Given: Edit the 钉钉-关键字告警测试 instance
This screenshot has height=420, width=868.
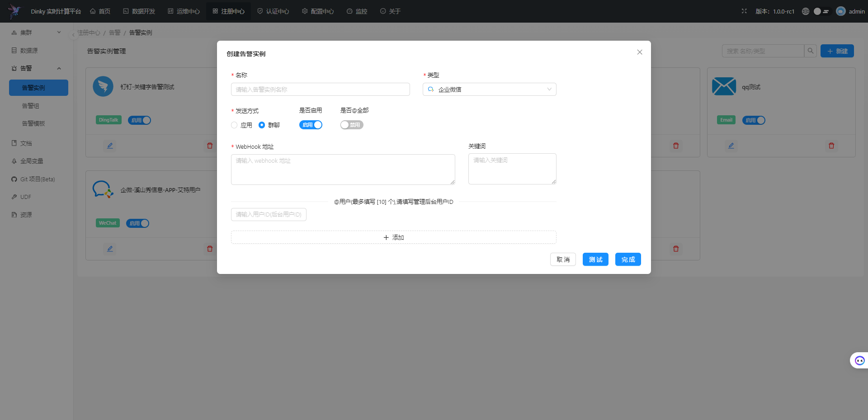Looking at the screenshot, I should click(110, 146).
